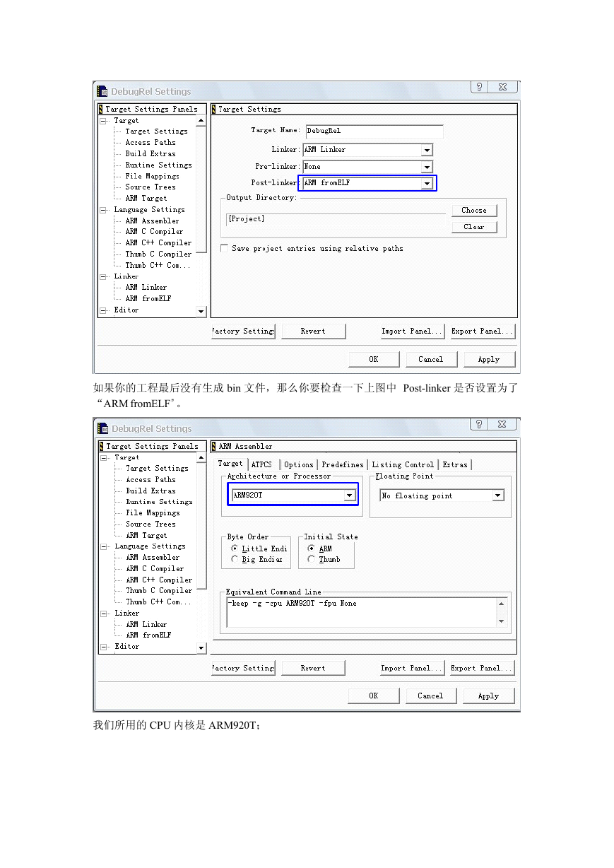Open the Post-linker dropdown showing ARM fromELF
This screenshot has width=614, height=868.
point(427,184)
